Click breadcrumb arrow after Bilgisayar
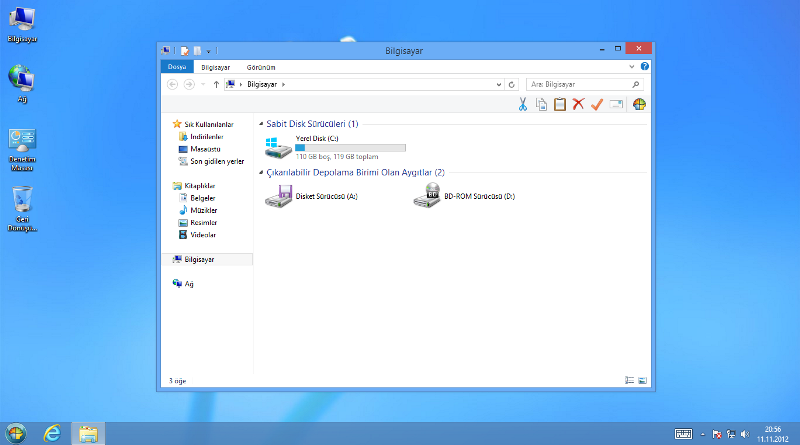Screen dimensions: 800x445 [284, 84]
